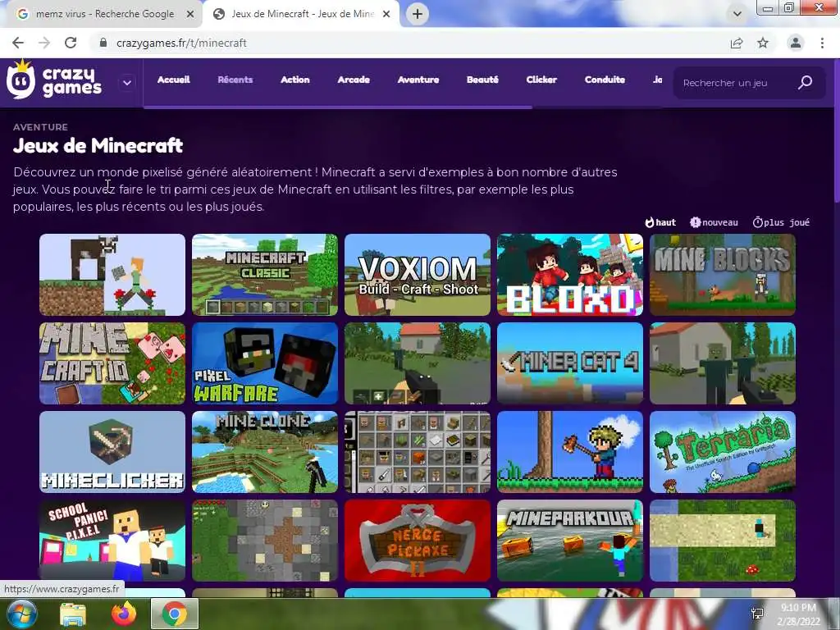Open Chrome three-dot menu
The height and width of the screenshot is (630, 840).
822,43
